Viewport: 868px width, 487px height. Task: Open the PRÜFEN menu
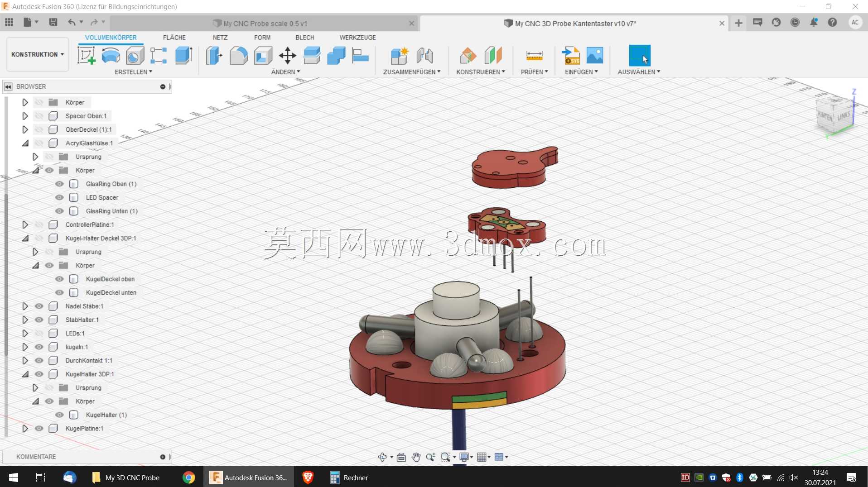click(534, 72)
